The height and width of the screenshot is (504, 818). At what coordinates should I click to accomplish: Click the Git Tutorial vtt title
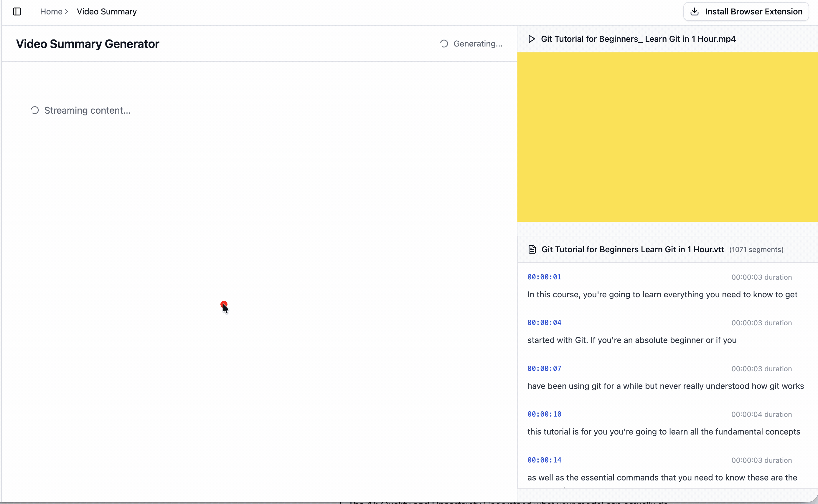(x=632, y=249)
